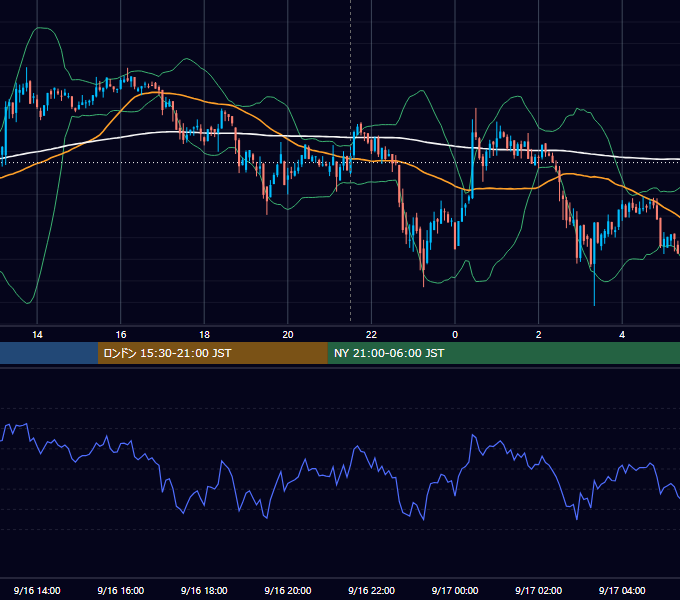Click the '9/16 22:00' date label
Viewport: 680px width, 600px height.
372,590
